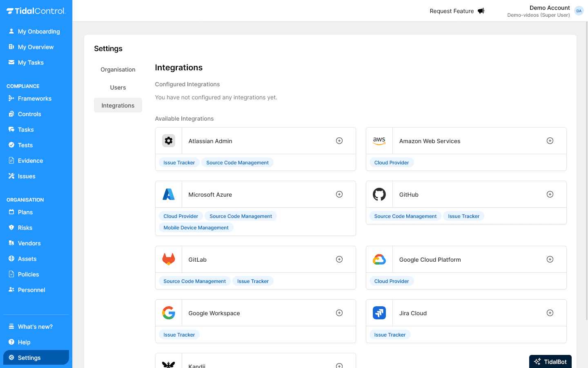This screenshot has height=368, width=588.
Task: Click the Cloud Provider tag on Google Cloud Platform
Action: pos(392,281)
